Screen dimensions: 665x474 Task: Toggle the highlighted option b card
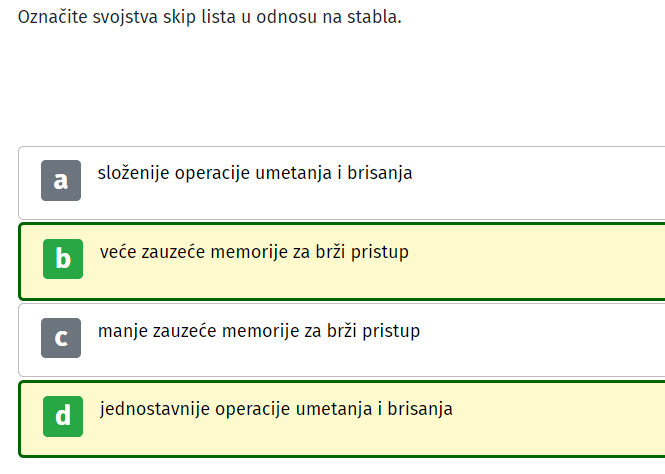(x=342, y=261)
